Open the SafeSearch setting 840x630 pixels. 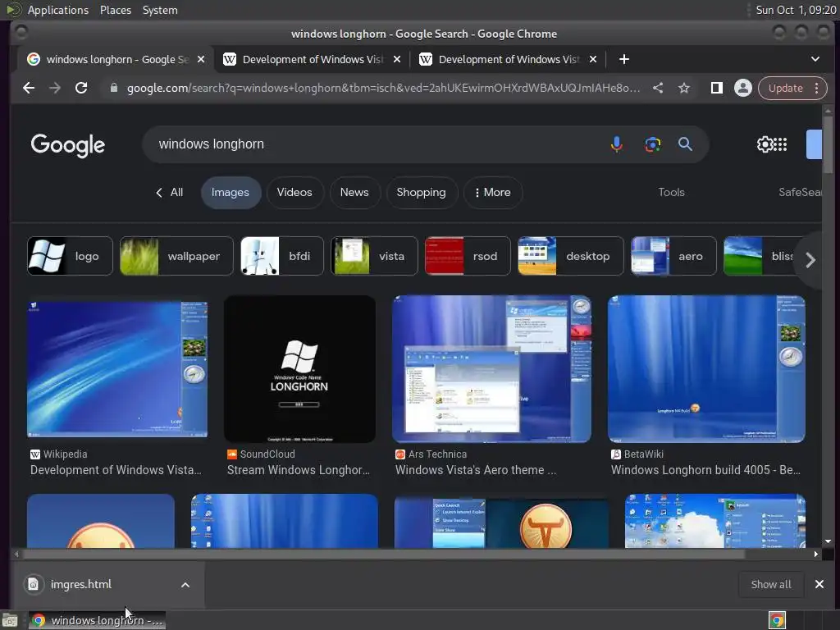(800, 192)
